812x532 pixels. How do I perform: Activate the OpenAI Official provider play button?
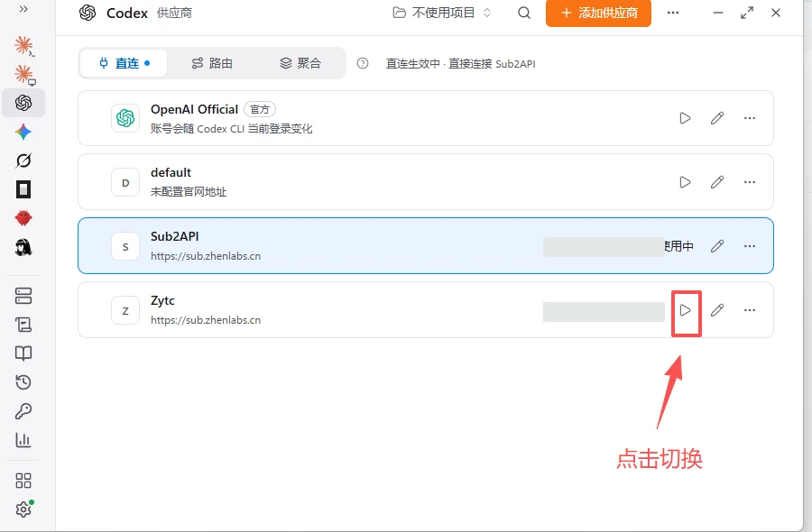(685, 118)
